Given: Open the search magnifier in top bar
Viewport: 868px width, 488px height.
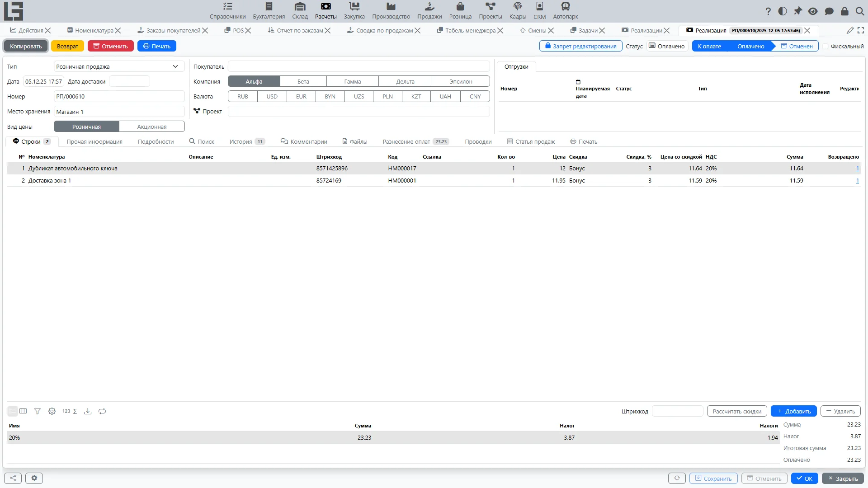Looking at the screenshot, I should pyautogui.click(x=860, y=11).
